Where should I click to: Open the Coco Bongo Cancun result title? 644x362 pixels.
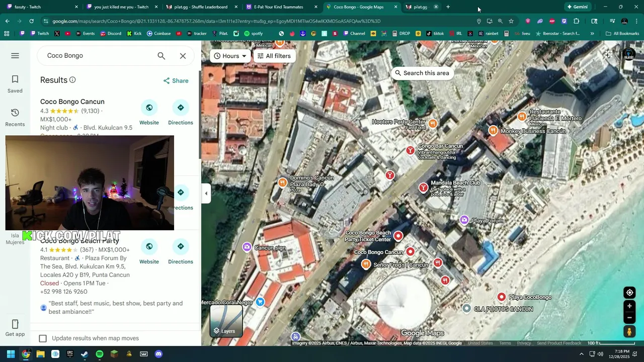point(72,102)
